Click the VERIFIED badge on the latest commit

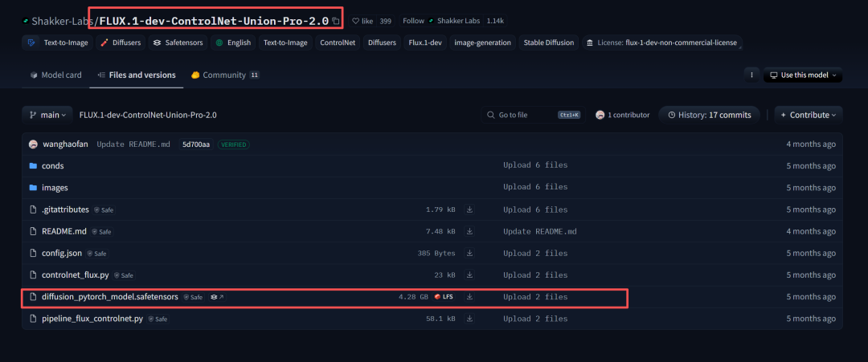[233, 144]
